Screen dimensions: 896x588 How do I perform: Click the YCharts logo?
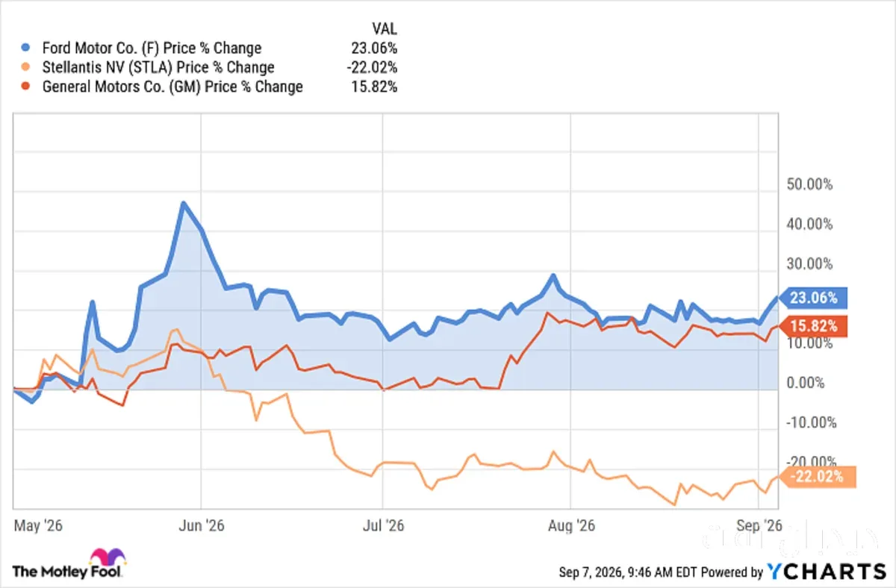click(827, 572)
